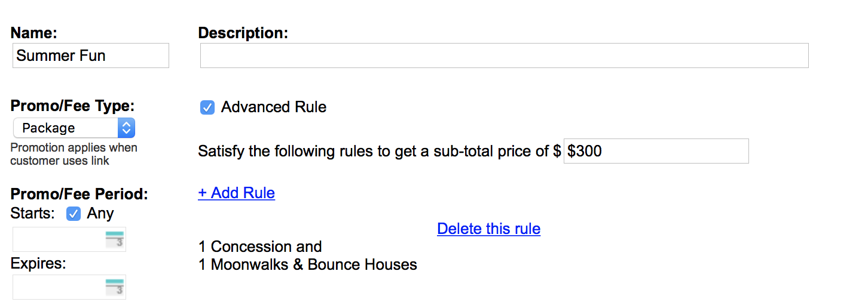Screen dimensions: 868x308
Task: Toggle the Starts Any checkbox
Action: (74, 214)
